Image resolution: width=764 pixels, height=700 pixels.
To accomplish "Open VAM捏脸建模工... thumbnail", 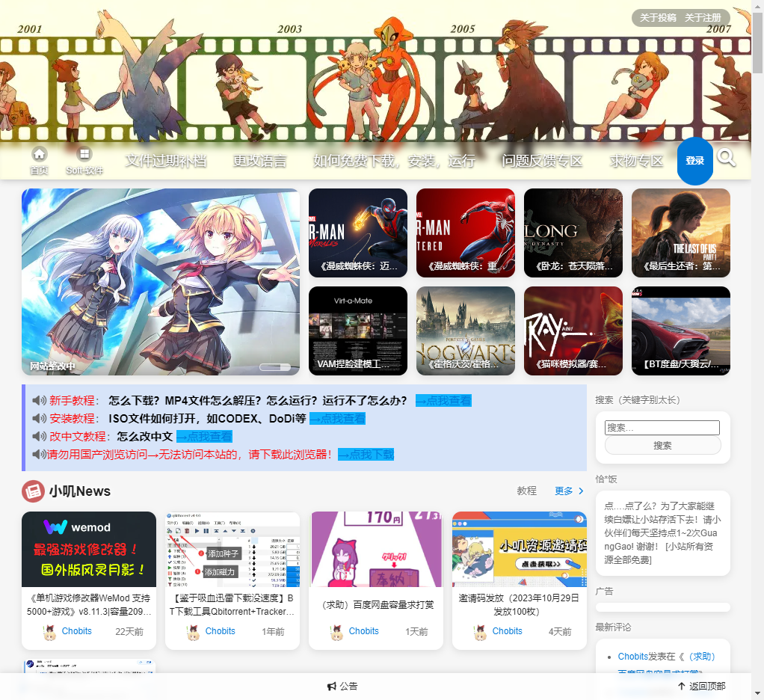I will tap(358, 331).
